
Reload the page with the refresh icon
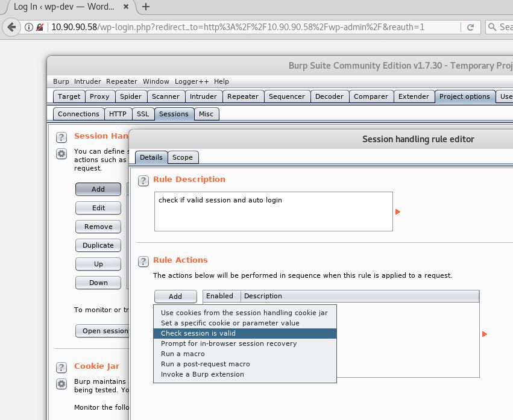tap(470, 27)
